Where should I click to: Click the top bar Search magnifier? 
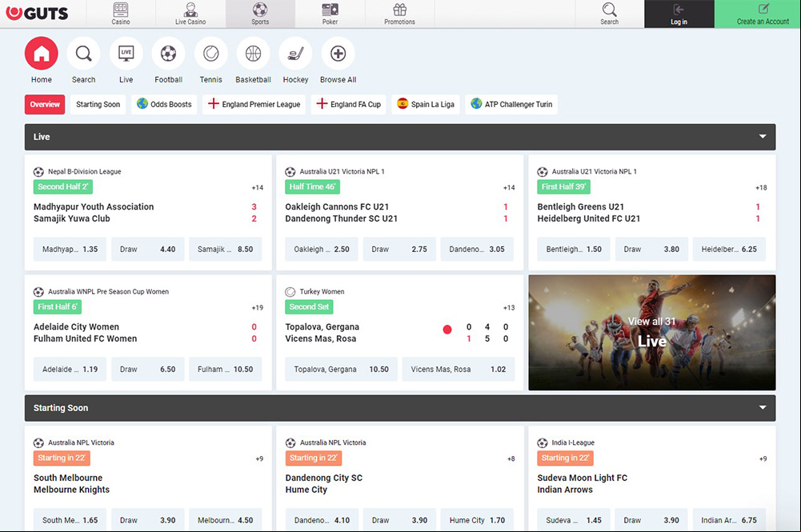[x=610, y=14]
